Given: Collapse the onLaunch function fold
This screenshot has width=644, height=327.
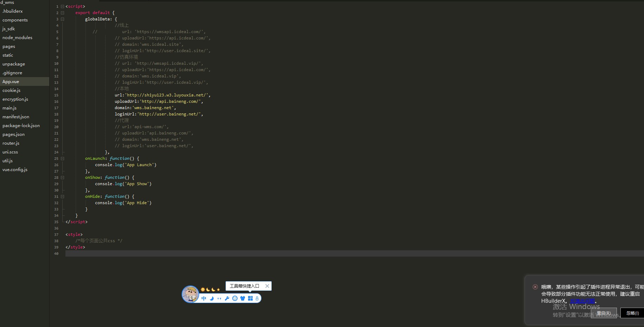Looking at the screenshot, I should point(62,158).
